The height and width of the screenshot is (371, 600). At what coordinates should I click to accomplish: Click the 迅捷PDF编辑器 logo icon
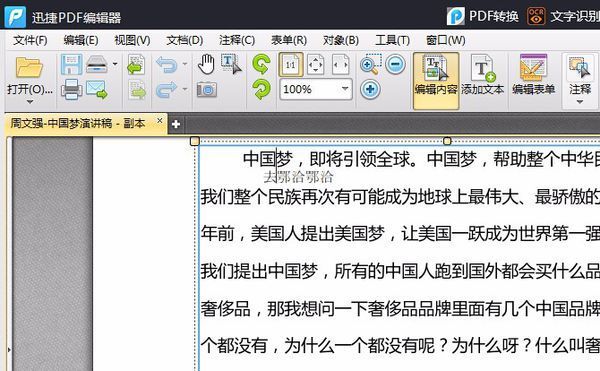pos(15,17)
